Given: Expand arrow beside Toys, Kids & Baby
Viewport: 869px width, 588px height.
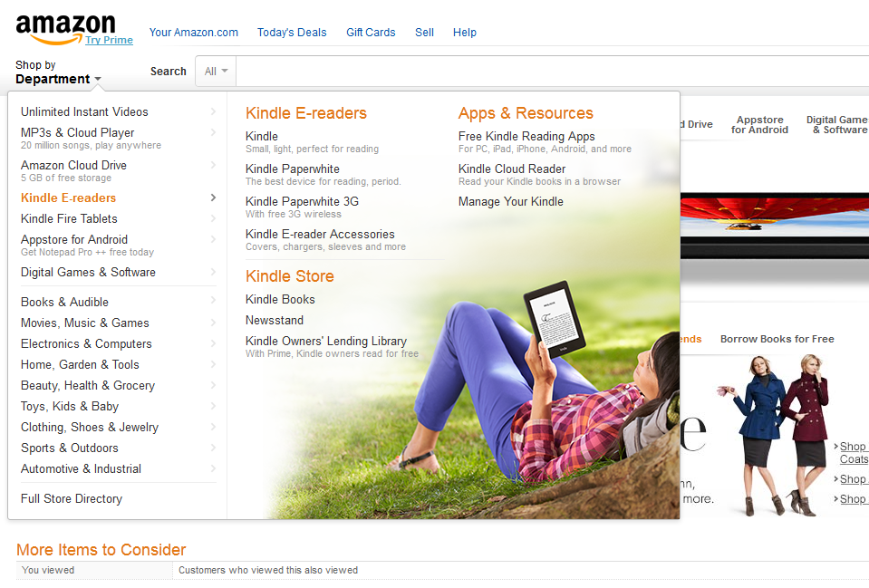Looking at the screenshot, I should [x=213, y=406].
